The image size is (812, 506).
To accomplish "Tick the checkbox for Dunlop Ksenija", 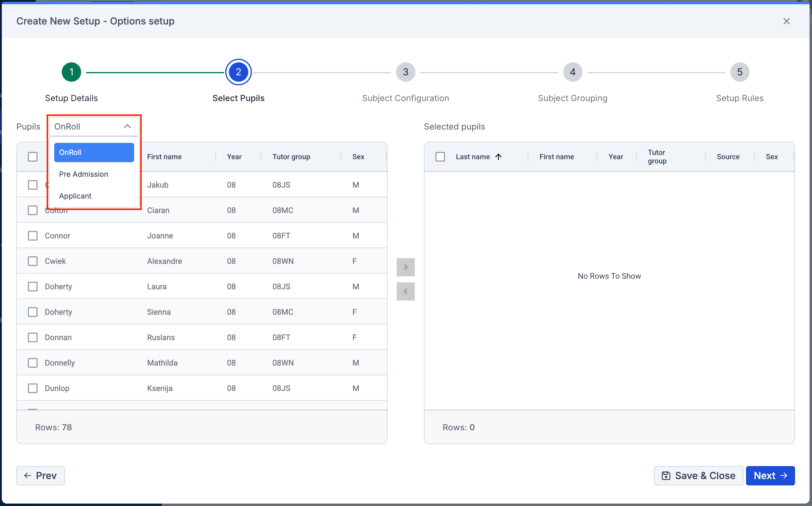I will tap(32, 388).
